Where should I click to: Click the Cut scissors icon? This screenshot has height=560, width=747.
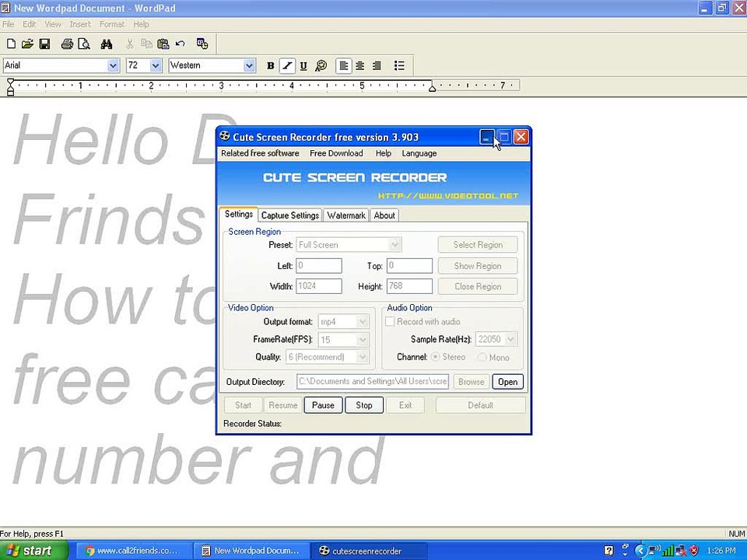coord(130,44)
